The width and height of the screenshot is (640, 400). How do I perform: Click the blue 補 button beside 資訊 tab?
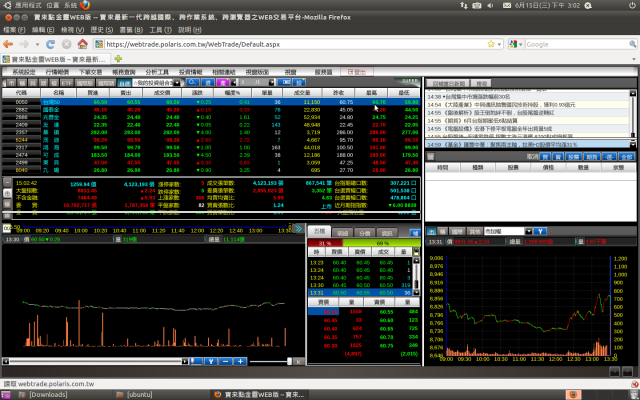point(415,233)
